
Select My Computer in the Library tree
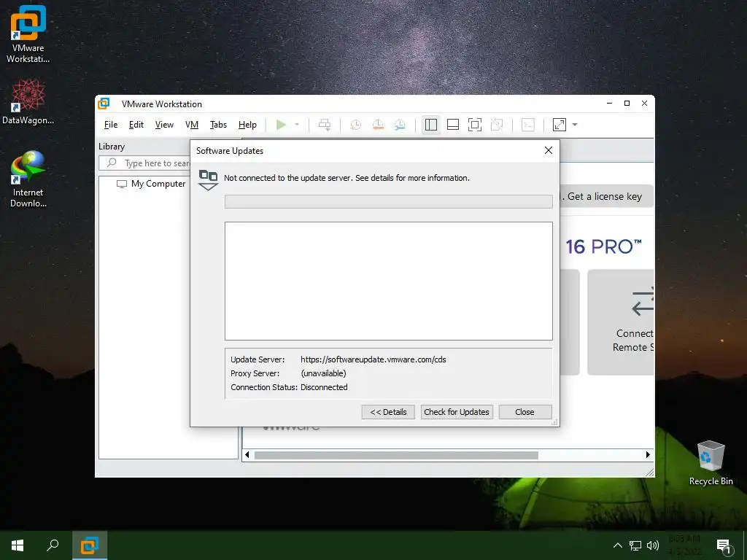click(x=150, y=184)
